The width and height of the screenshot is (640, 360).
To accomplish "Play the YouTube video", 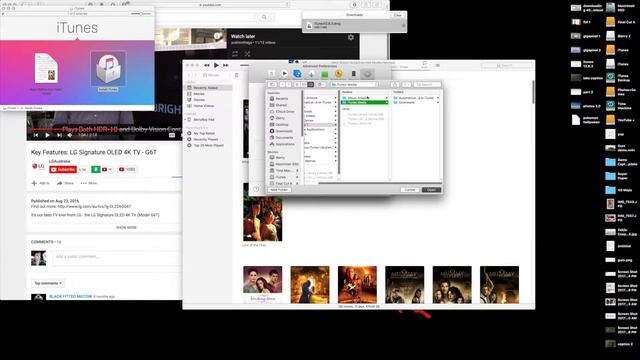I will point(47,135).
